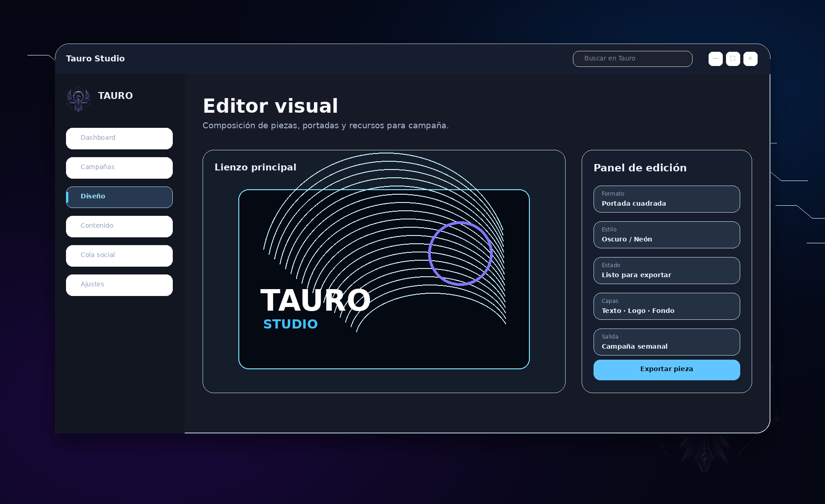The width and height of the screenshot is (825, 504).
Task: Select the Diseño sidebar item
Action: (x=119, y=197)
